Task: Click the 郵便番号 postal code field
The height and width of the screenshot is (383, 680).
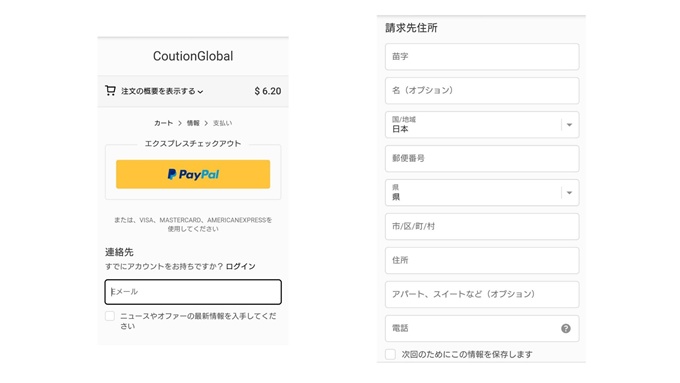Action: coord(482,159)
